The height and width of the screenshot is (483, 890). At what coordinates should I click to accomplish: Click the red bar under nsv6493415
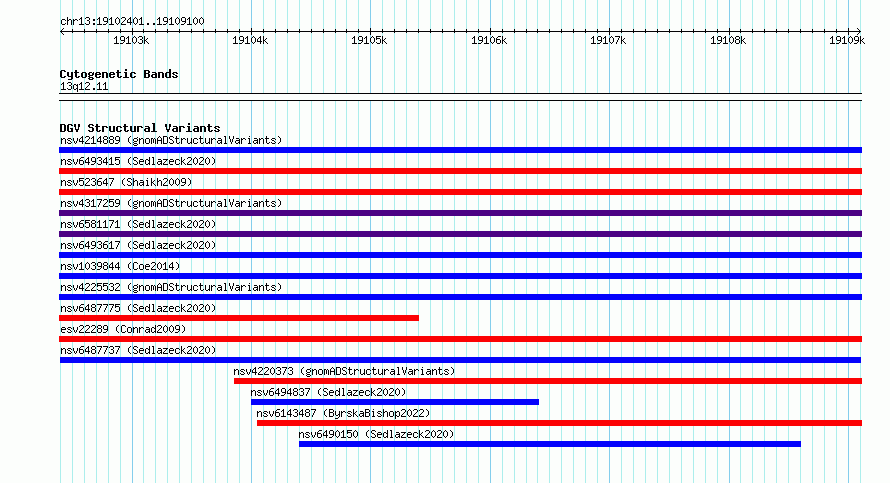click(460, 171)
